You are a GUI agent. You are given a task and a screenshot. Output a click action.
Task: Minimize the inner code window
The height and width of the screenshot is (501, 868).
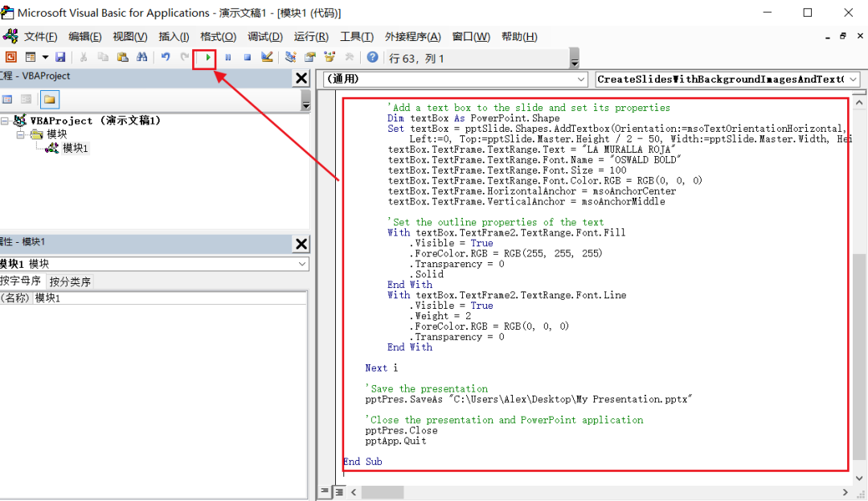(827, 36)
